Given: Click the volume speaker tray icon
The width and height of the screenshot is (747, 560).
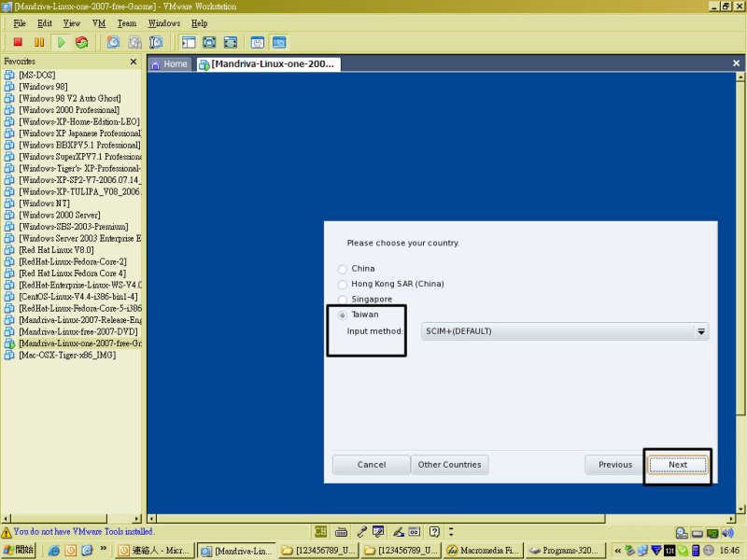Looking at the screenshot, I should point(727,533).
